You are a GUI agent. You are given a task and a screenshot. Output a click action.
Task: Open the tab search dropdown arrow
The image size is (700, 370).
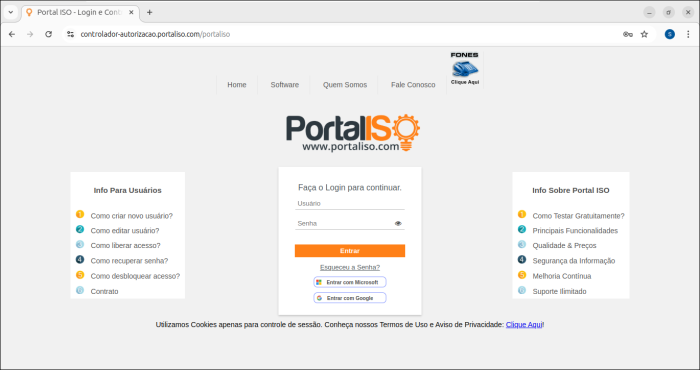point(11,12)
